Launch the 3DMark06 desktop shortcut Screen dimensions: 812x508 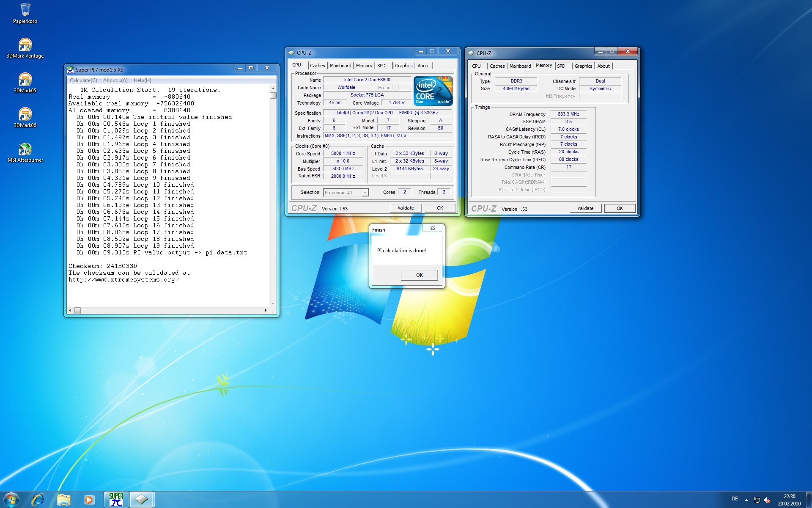[25, 117]
